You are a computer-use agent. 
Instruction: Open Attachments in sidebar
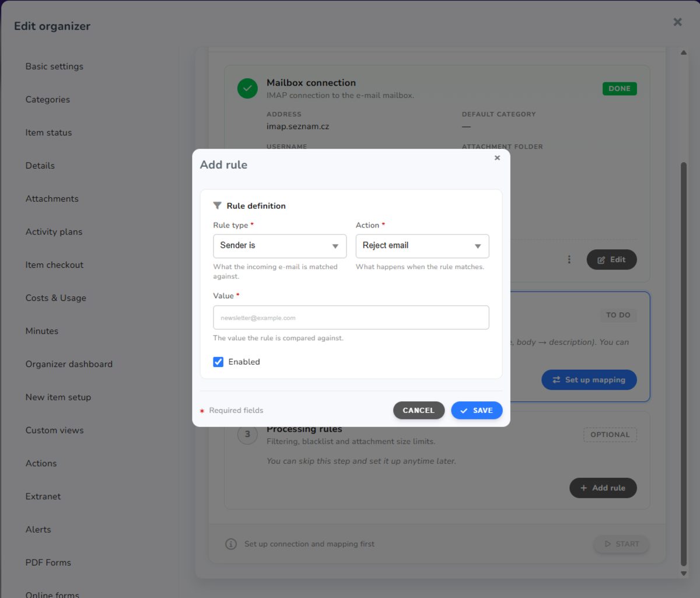pyautogui.click(x=52, y=199)
